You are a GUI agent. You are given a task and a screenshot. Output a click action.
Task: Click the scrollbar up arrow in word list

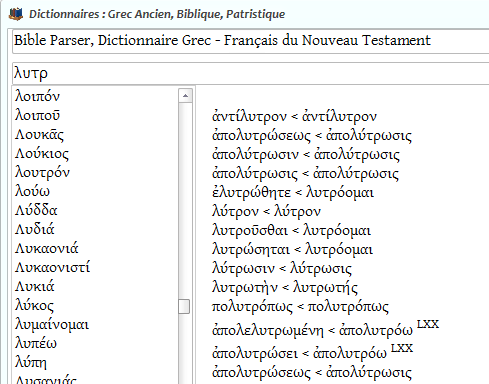(x=185, y=96)
